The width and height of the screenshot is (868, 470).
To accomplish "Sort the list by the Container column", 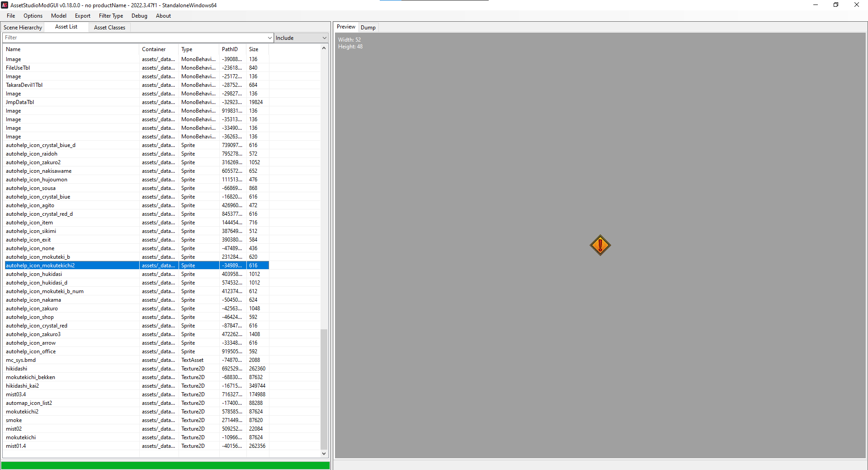I will pyautogui.click(x=159, y=49).
